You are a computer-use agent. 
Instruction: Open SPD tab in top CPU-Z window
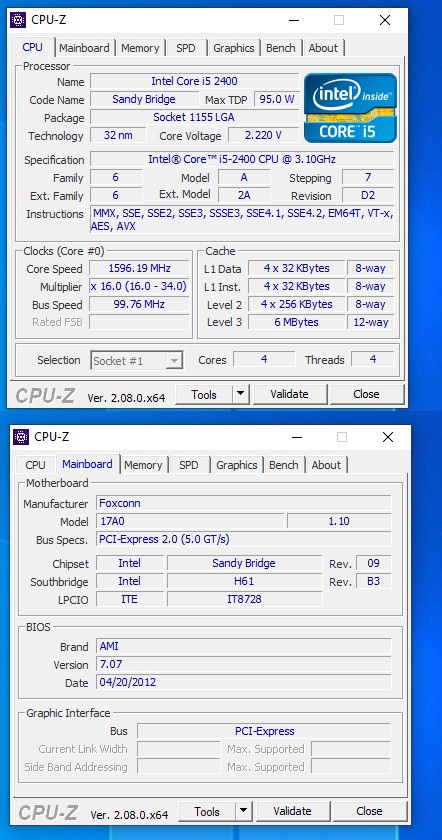(185, 48)
